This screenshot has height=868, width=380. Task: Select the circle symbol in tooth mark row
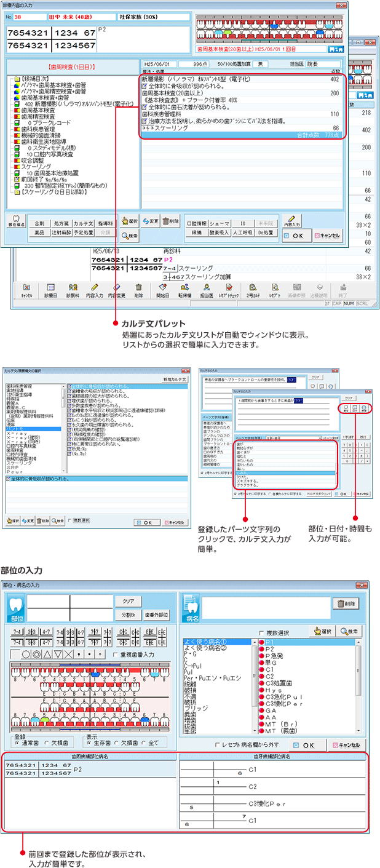click(27, 655)
